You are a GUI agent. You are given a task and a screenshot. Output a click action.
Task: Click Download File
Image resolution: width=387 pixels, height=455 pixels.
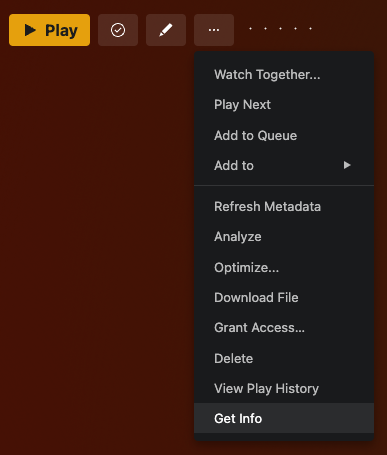tap(284, 297)
